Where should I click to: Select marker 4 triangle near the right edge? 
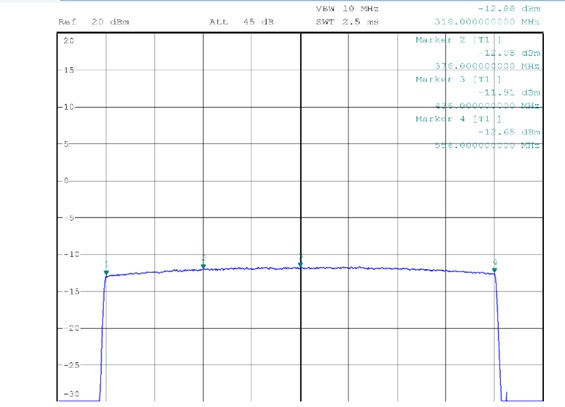pos(495,270)
